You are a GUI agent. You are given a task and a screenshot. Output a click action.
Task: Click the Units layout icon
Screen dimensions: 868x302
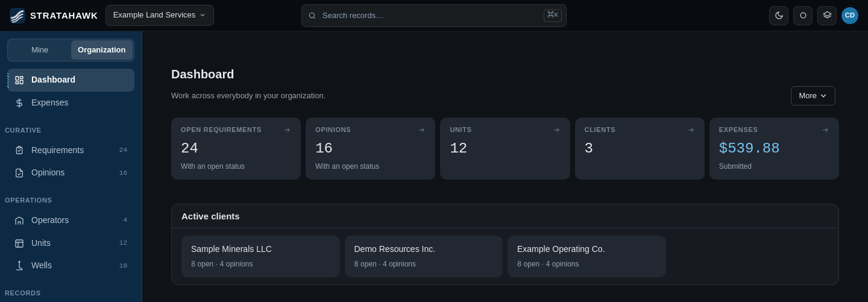point(19,244)
